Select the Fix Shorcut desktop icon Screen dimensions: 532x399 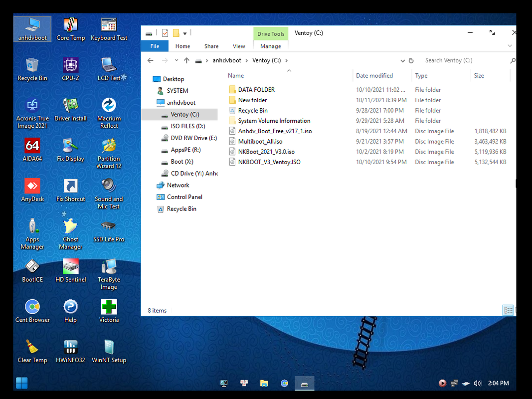coord(71,190)
